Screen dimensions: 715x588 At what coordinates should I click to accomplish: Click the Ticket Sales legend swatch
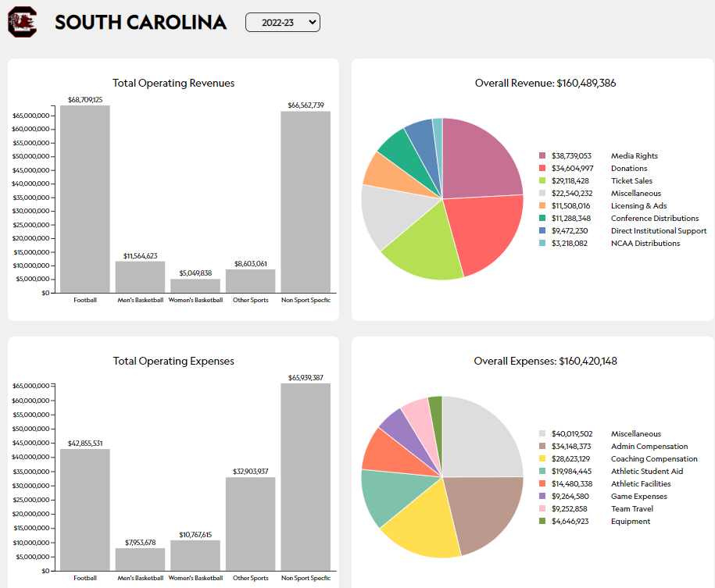click(543, 181)
